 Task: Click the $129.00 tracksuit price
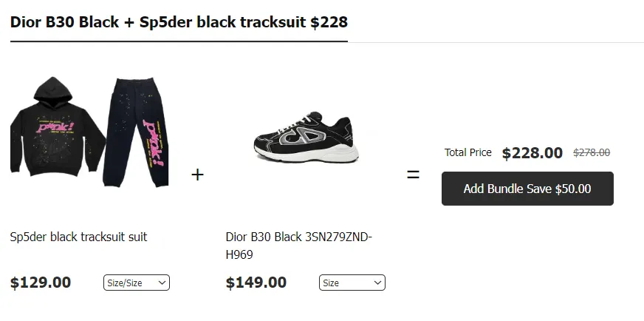(41, 283)
